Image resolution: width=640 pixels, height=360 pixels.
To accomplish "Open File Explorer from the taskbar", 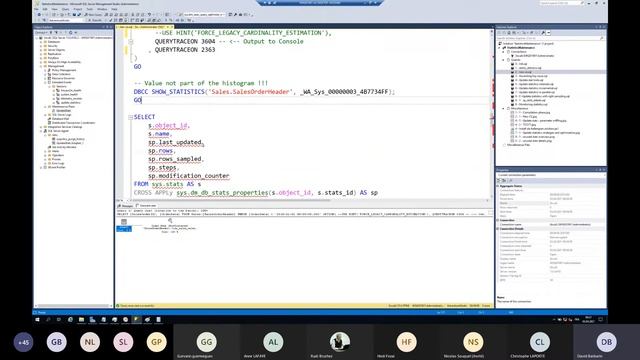I will 81,320.
